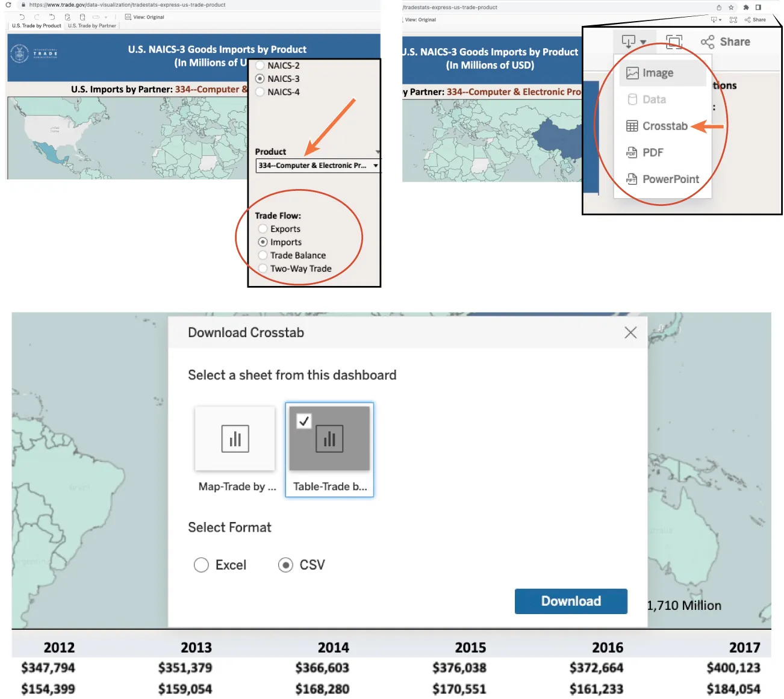Click the Refresh data icon
Viewport: 784px width, 699px height.
point(67,17)
